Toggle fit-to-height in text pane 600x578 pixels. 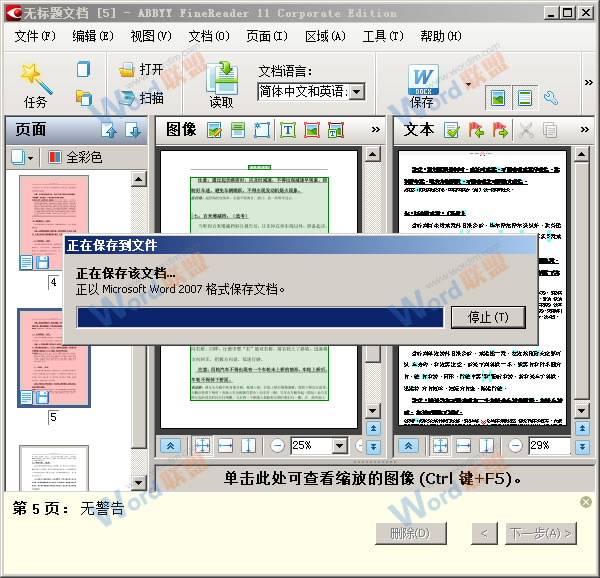coord(486,446)
